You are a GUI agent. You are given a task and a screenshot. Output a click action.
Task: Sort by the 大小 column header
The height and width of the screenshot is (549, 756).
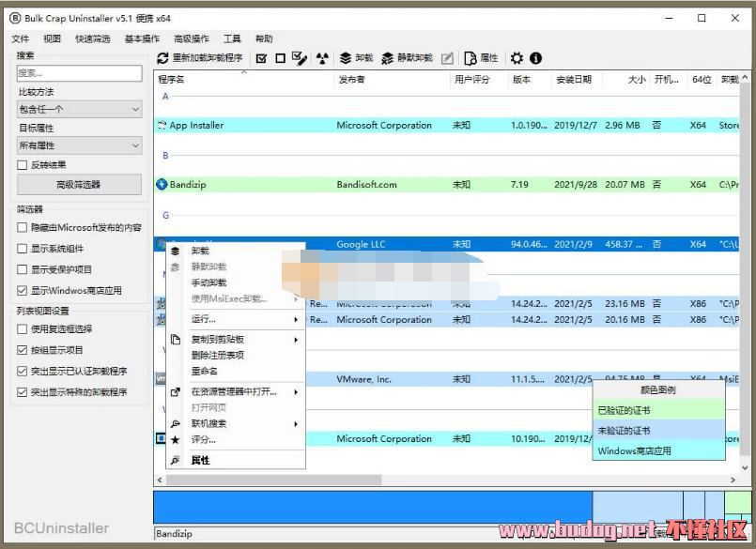[x=626, y=80]
